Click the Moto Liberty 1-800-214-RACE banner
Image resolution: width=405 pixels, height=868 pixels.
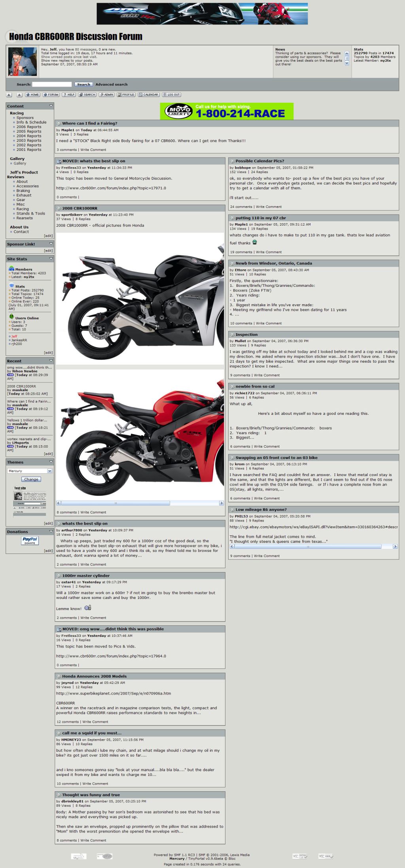point(227,111)
